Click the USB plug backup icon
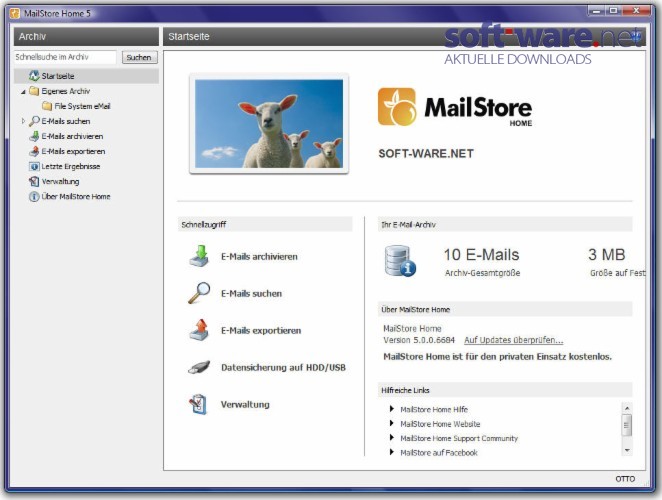Viewport: 662px width, 500px height. (x=199, y=367)
